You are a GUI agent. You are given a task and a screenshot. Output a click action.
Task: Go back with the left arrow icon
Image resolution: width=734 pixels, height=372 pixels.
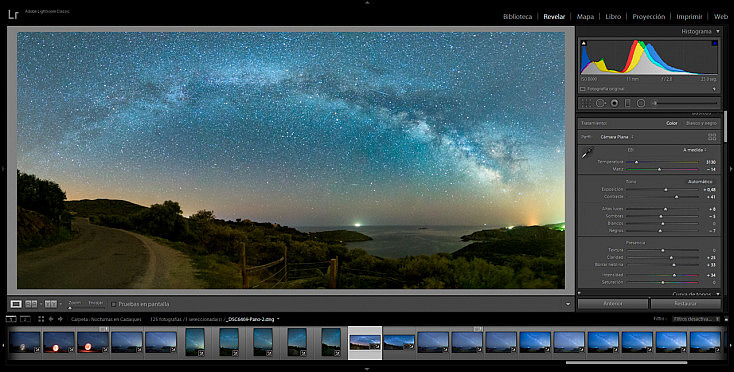click(51, 319)
